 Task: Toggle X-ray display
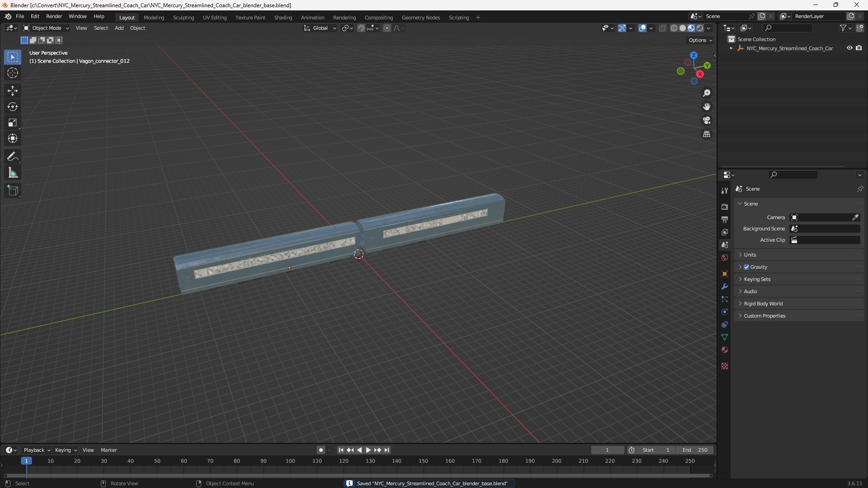[x=662, y=28]
